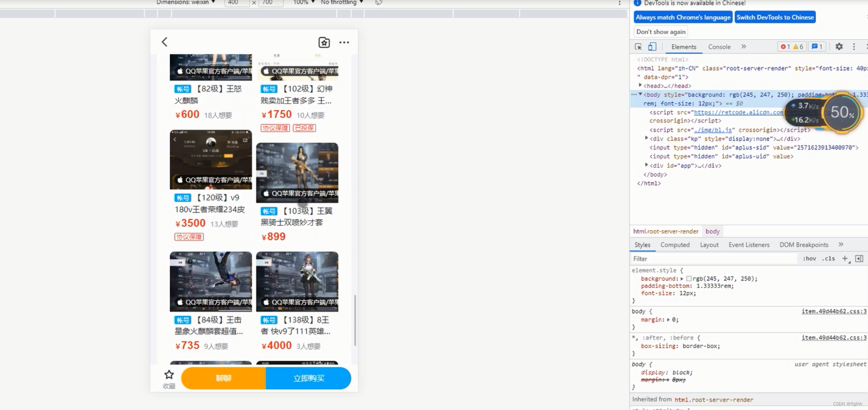
Task: Click the 收藏 star icon at bottom
Action: [169, 375]
